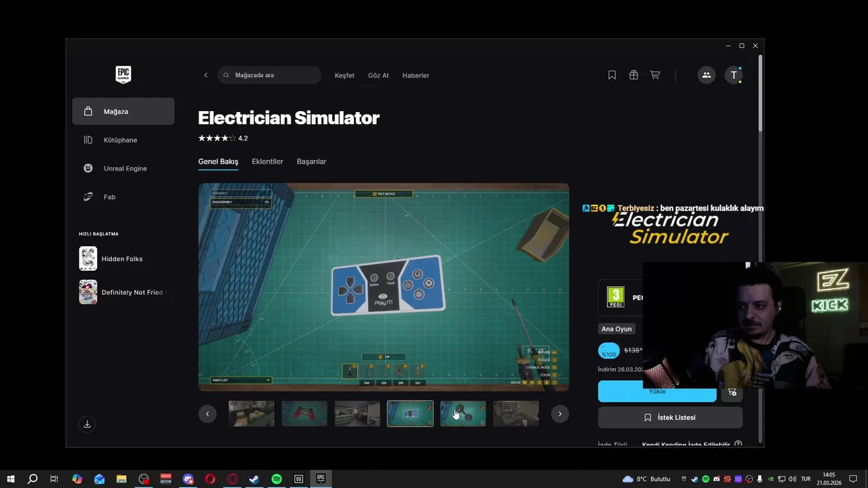Add game to cart icon button

click(732, 392)
